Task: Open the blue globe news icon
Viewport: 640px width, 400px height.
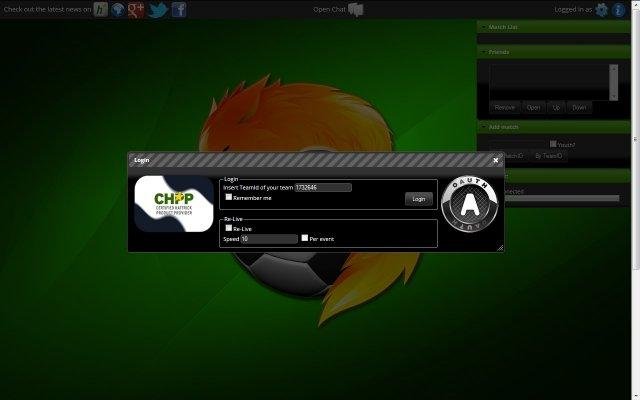Action: (x=118, y=9)
